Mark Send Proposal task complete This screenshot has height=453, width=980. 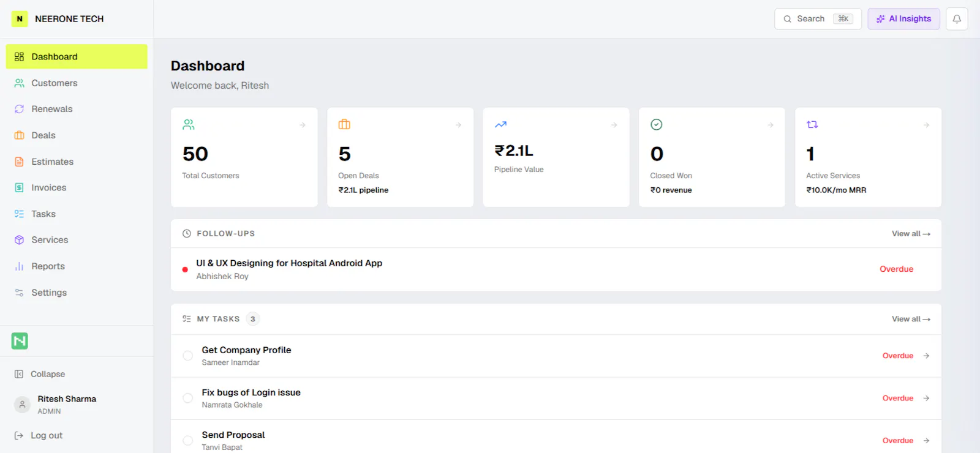(x=188, y=440)
